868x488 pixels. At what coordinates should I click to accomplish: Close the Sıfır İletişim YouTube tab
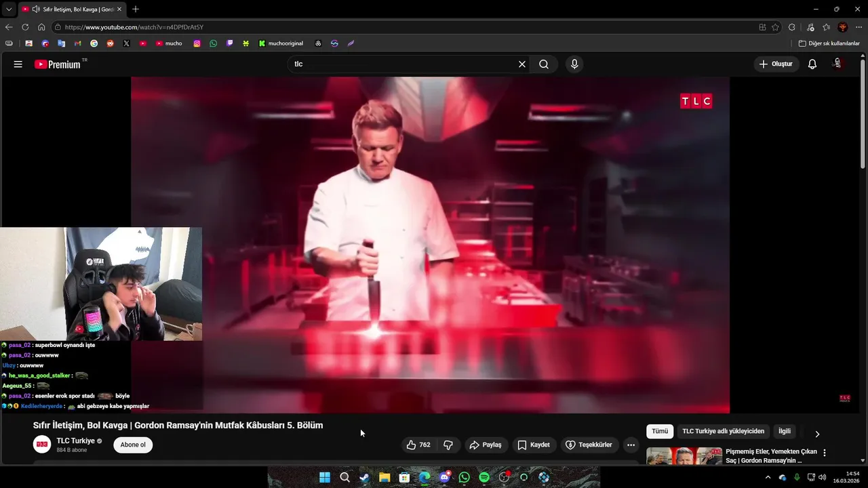pos(119,9)
